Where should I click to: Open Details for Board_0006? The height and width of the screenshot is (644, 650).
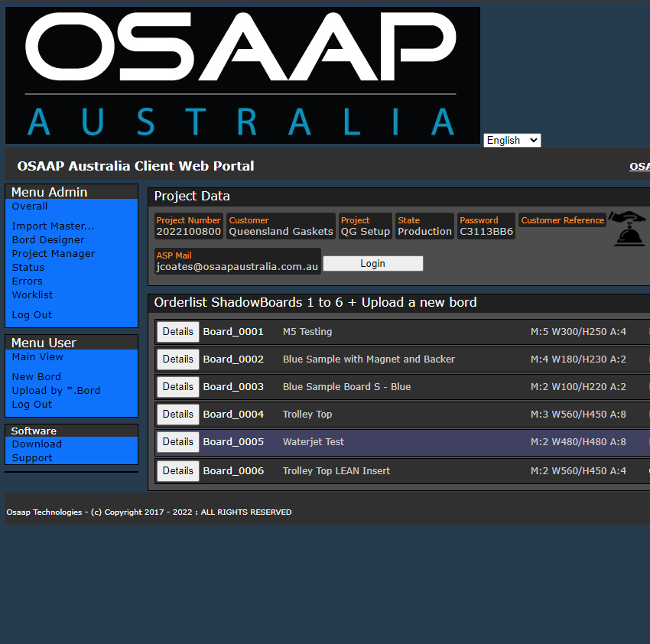point(178,470)
